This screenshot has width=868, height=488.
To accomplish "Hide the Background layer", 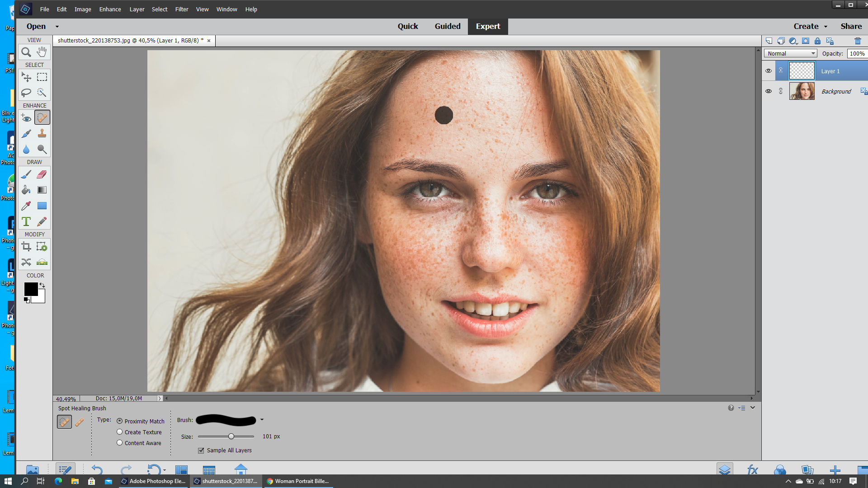I will (x=769, y=91).
